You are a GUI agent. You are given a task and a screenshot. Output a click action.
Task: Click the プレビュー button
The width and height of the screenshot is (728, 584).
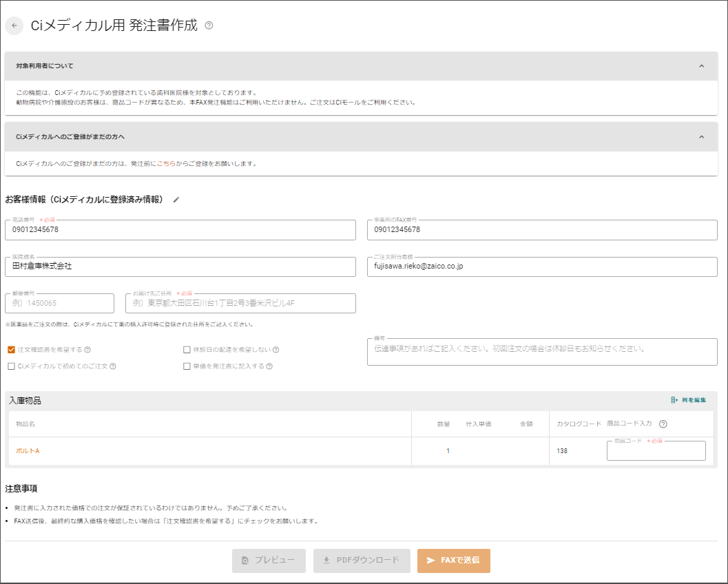269,561
